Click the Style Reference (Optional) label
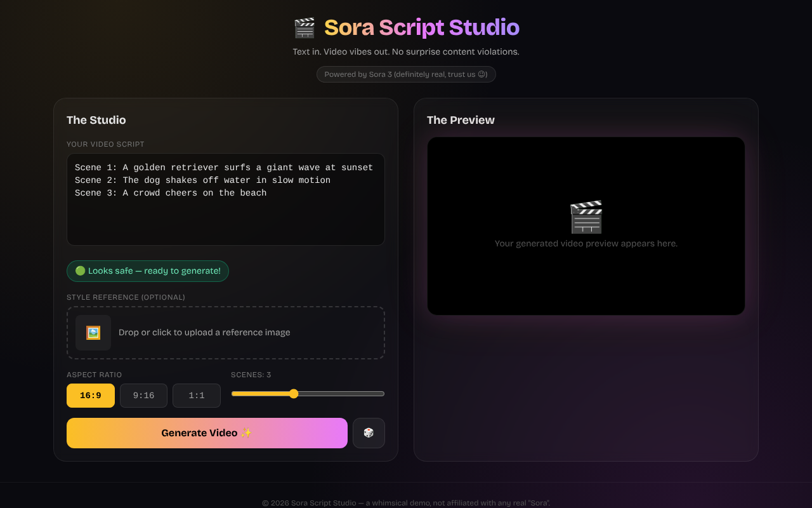 tap(126, 297)
